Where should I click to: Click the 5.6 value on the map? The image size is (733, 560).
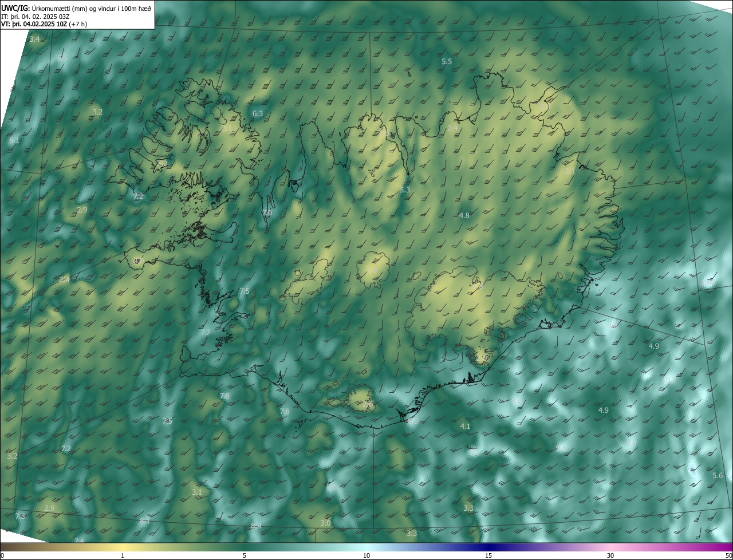point(718,476)
